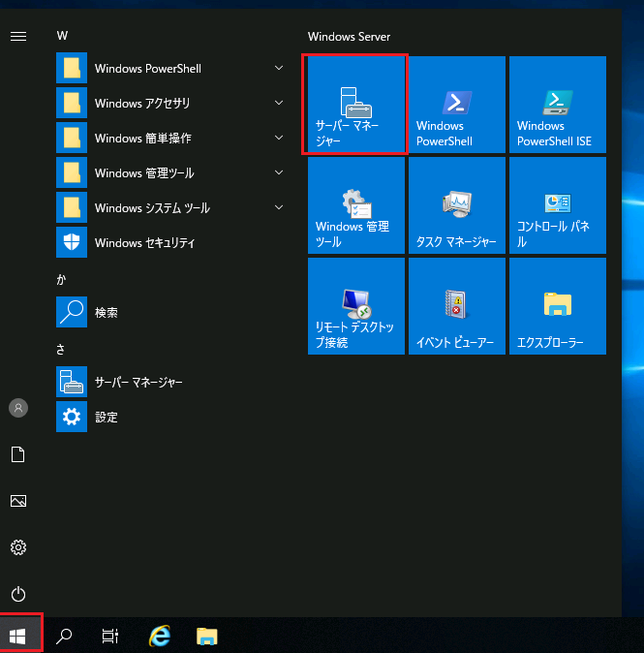Viewport: 644px width, 653px height.
Task: Open the Server Manager tile
Action: [x=355, y=105]
